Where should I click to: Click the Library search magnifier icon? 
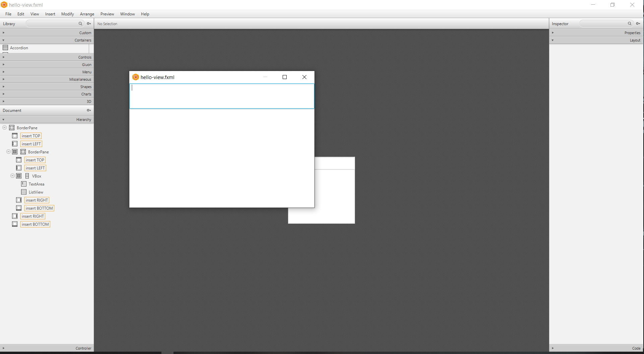coord(80,23)
